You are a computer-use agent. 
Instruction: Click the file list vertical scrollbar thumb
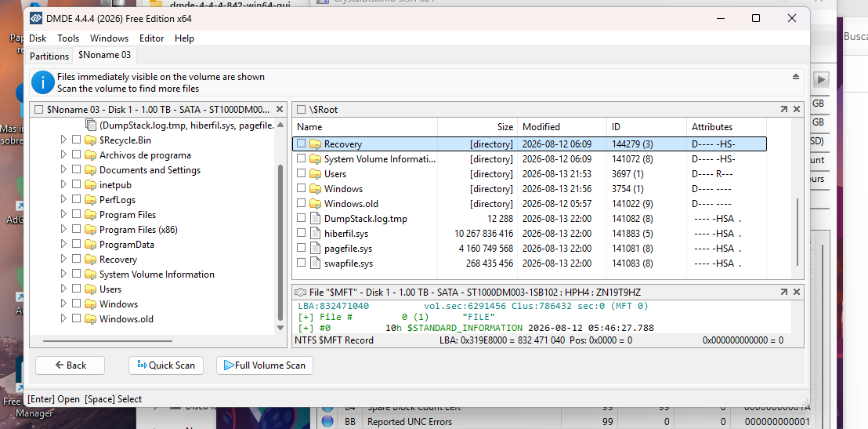[x=797, y=231]
